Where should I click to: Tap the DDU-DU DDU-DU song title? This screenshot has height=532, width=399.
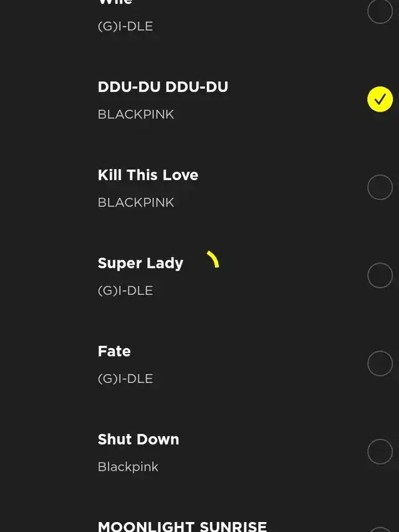coord(163,87)
